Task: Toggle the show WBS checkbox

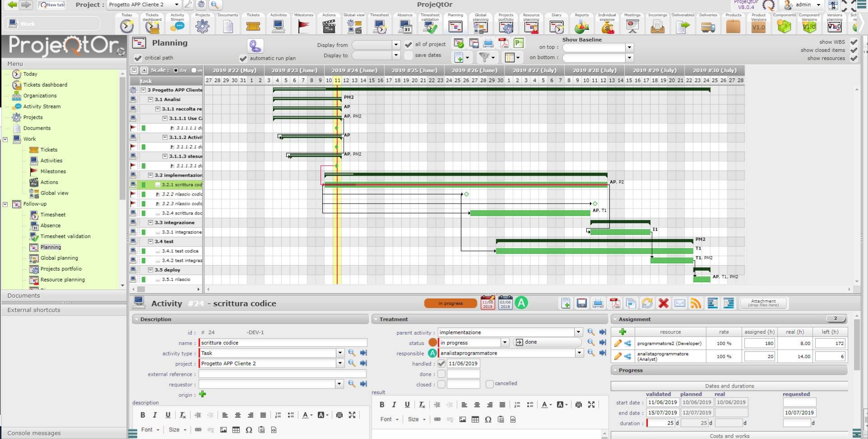Action: pyautogui.click(x=854, y=42)
